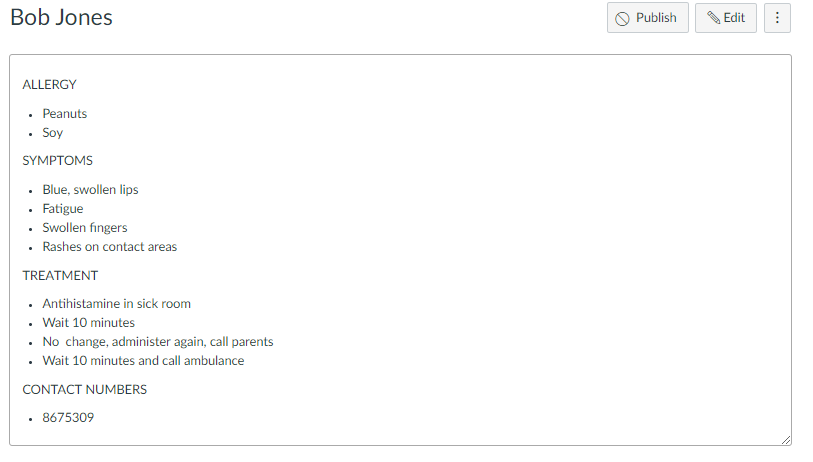Click the unpublished circle icon in Publish
813x462 pixels.
(622, 18)
